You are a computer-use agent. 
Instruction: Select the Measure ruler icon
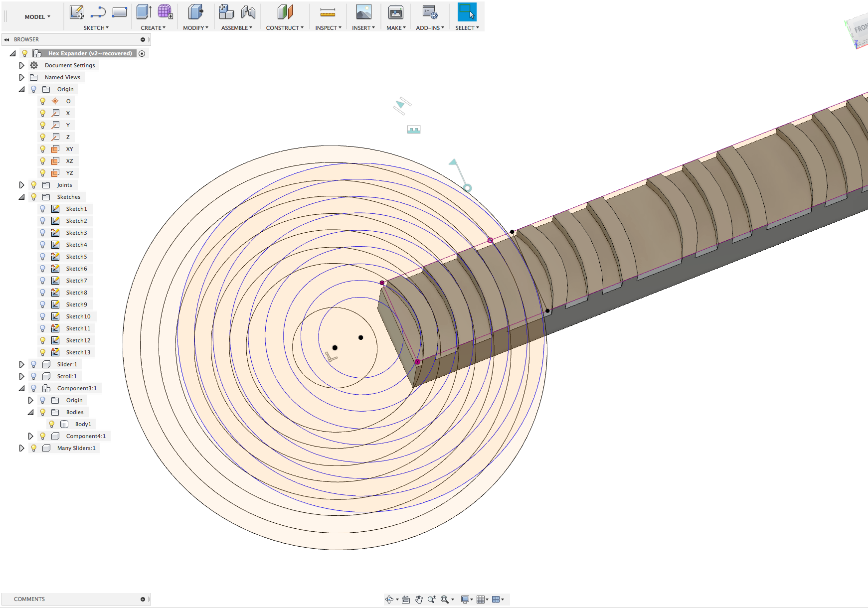(x=328, y=12)
